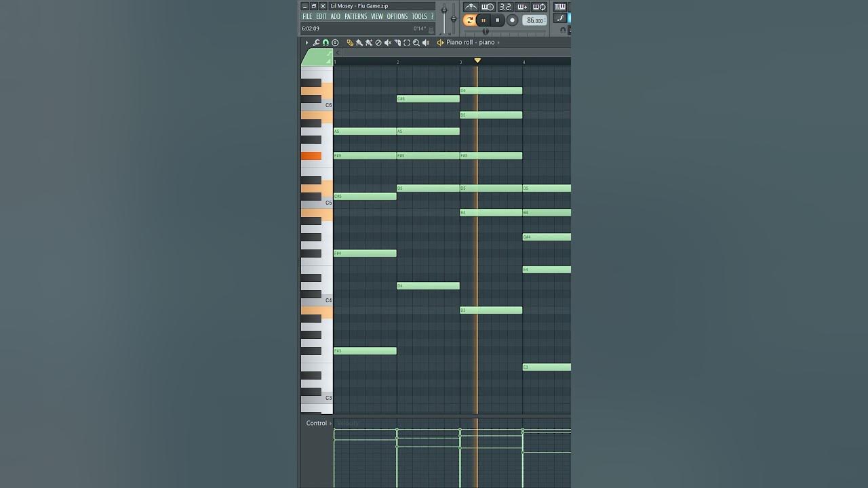Screen dimensions: 868x488
Task: Open the ADD menu
Action: pos(336,16)
